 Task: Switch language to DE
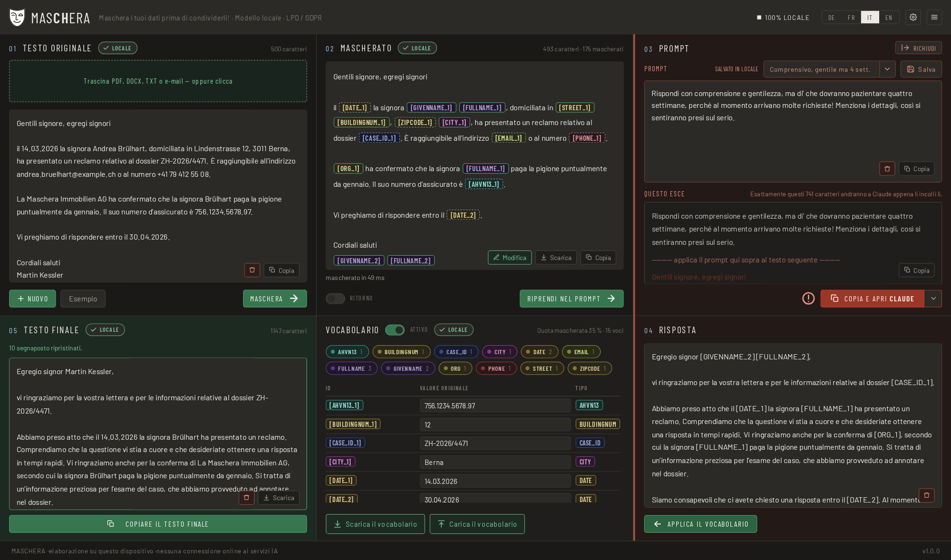tap(831, 18)
